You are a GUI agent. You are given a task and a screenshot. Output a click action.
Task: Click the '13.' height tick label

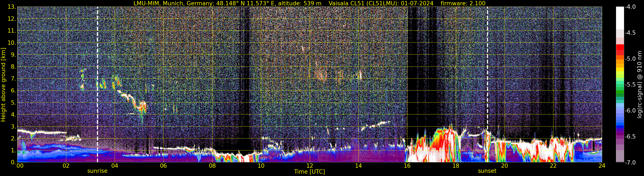12,7
